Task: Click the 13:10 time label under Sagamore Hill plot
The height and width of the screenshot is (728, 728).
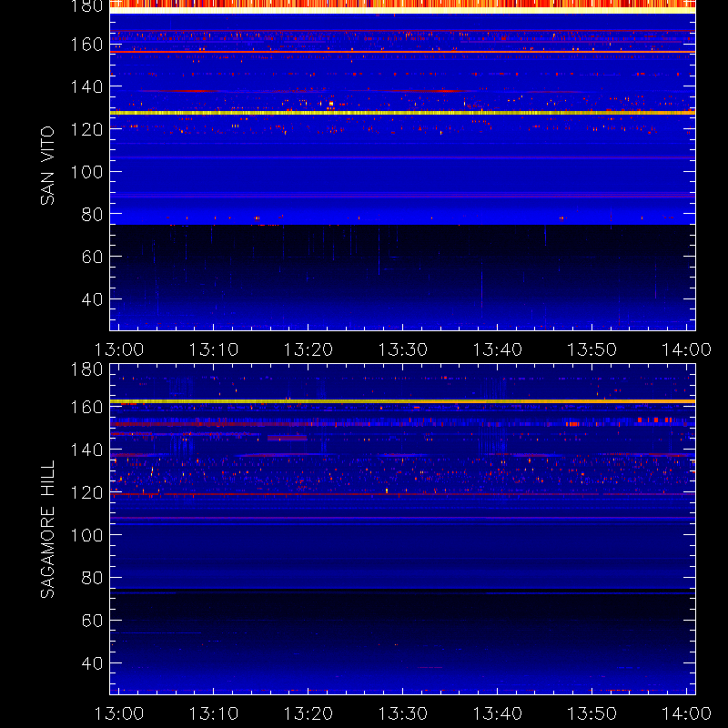Action: (x=214, y=713)
